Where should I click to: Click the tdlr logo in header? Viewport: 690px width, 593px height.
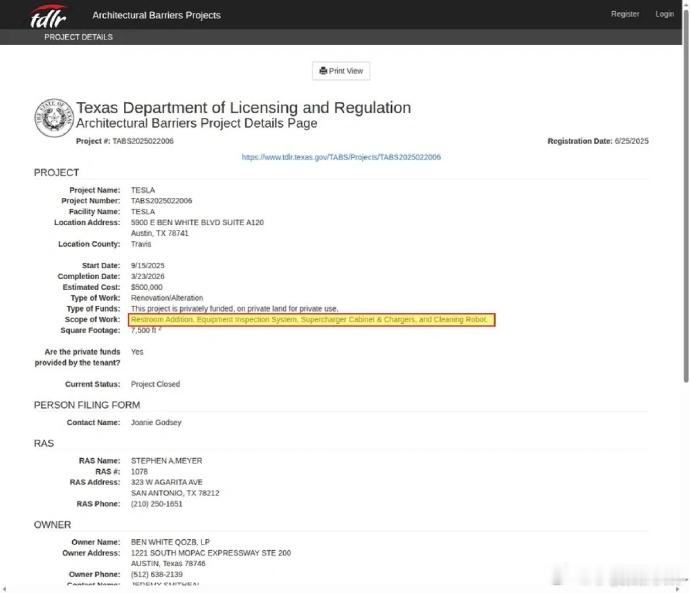tap(48, 17)
